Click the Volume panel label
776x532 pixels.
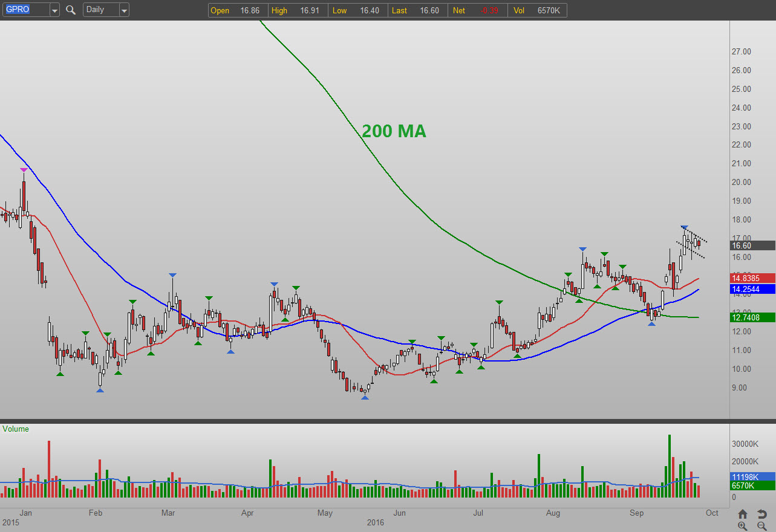(x=16, y=429)
